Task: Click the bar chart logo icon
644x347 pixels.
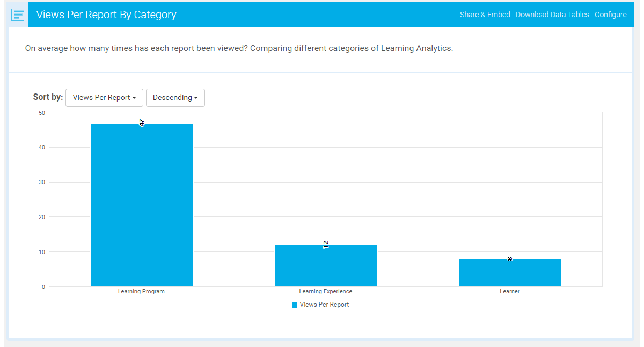Action: [x=18, y=14]
